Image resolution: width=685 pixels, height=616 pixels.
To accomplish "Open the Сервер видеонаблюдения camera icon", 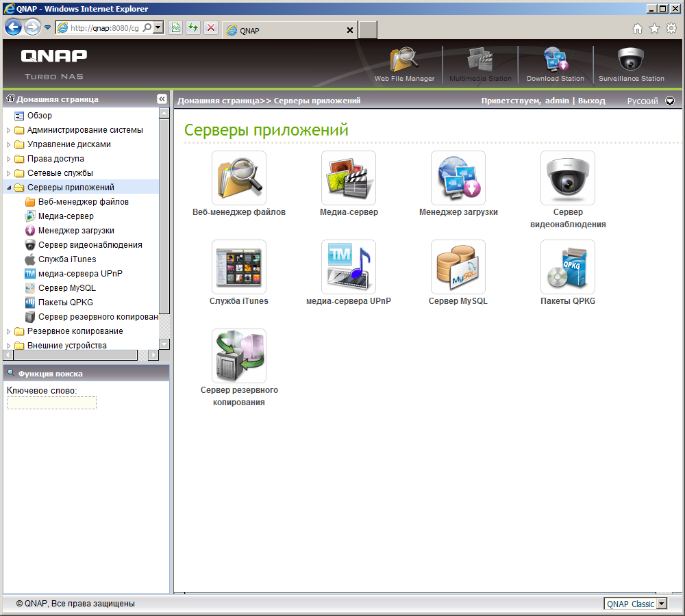I will tap(568, 178).
